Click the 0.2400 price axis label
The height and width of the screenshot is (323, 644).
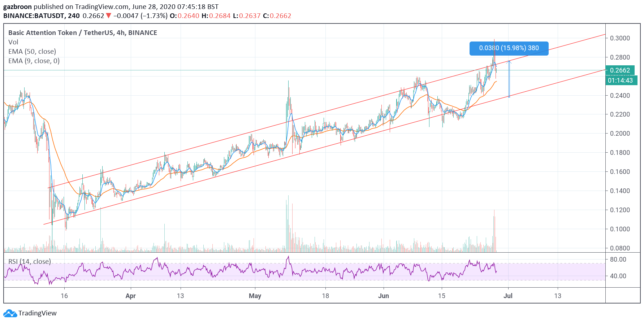620,96
